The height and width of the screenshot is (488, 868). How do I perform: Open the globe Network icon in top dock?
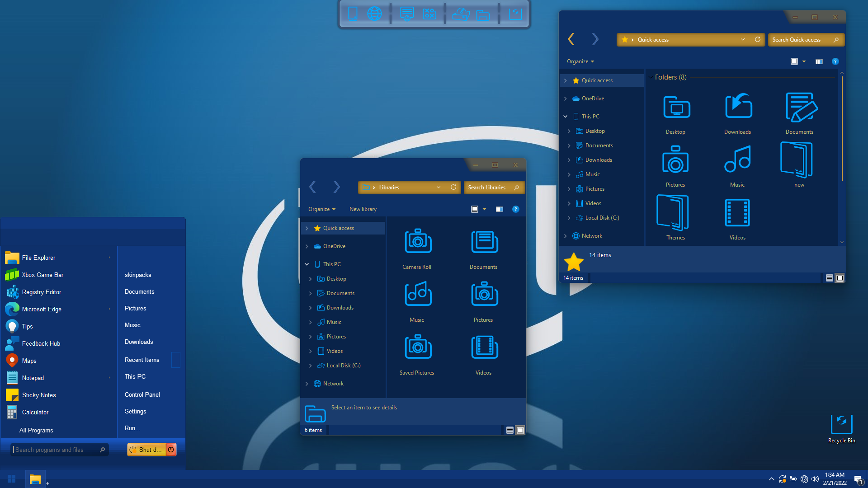(374, 14)
